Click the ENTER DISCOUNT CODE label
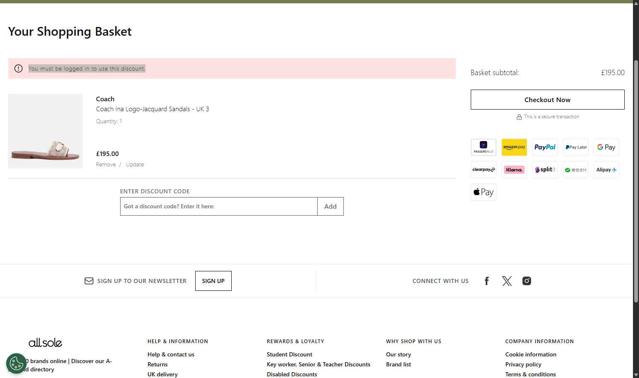This screenshot has width=639, height=378. (x=154, y=191)
